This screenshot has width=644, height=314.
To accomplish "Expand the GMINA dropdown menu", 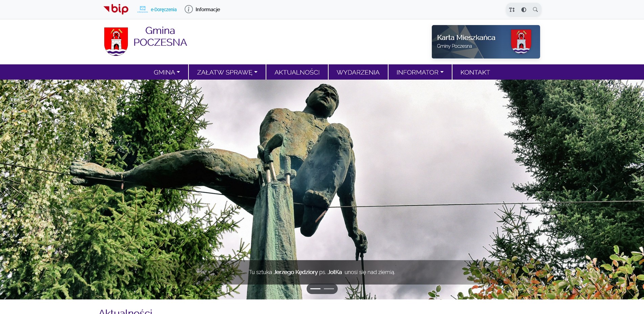I will (166, 72).
